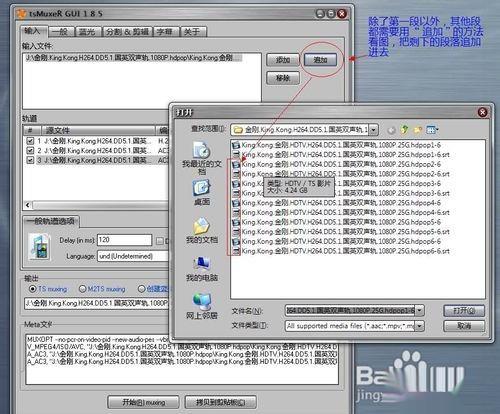Switch to the 一般 tab

[61, 32]
